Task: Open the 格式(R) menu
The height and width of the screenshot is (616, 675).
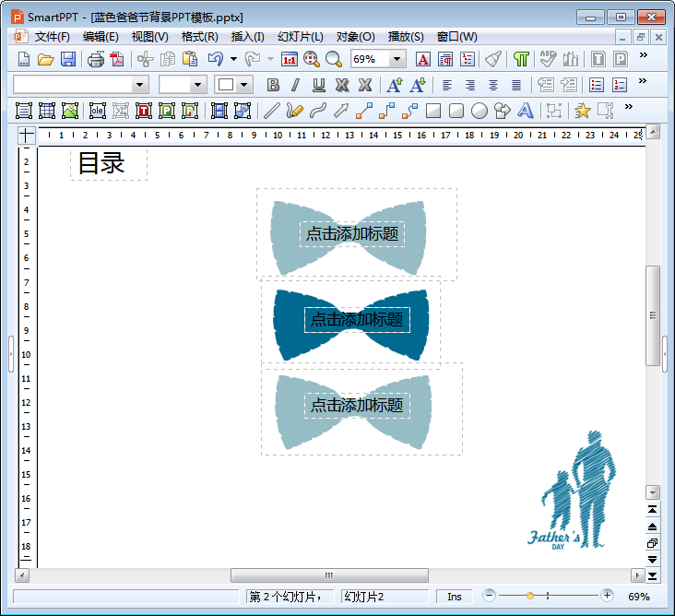Action: pos(200,37)
